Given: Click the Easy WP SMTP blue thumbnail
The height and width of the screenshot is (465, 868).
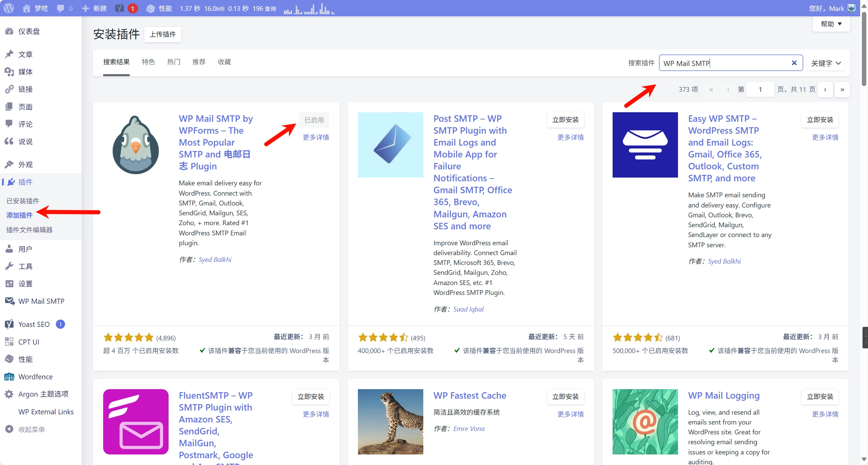Looking at the screenshot, I should (x=645, y=145).
